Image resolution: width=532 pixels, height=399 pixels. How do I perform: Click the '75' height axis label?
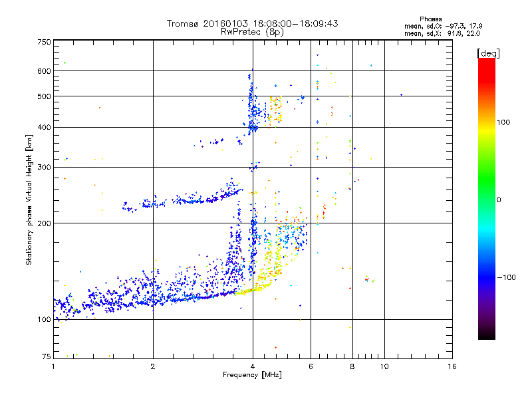click(x=47, y=356)
